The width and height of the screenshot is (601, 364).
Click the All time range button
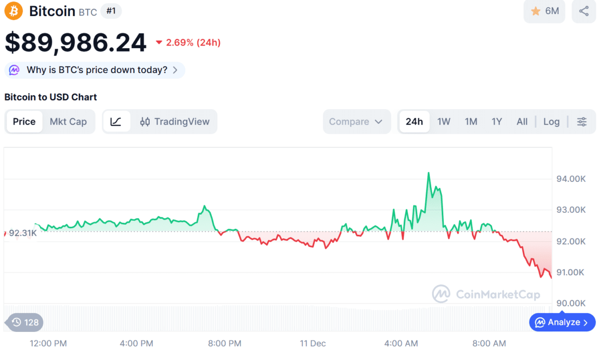(x=522, y=122)
